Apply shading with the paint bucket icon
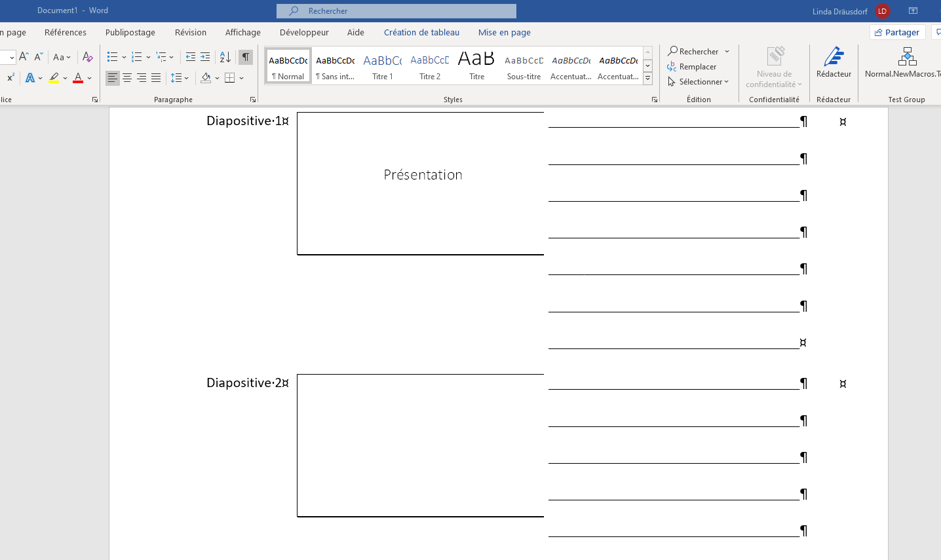Viewport: 941px width, 560px height. 206,78
